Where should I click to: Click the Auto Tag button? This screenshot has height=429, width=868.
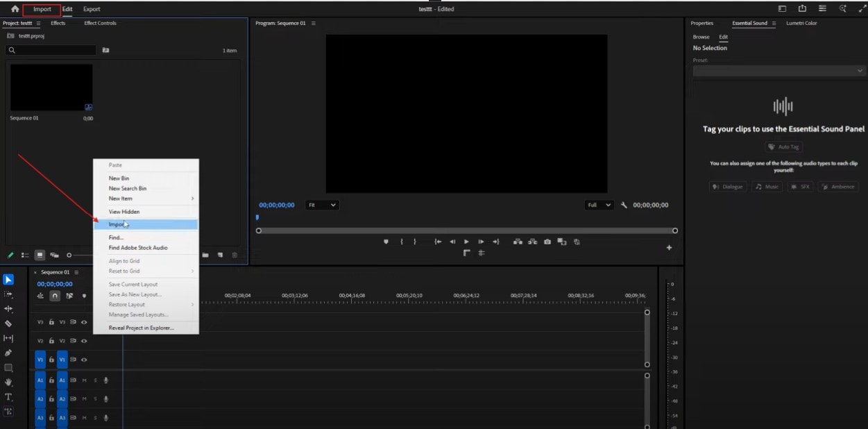coord(785,146)
